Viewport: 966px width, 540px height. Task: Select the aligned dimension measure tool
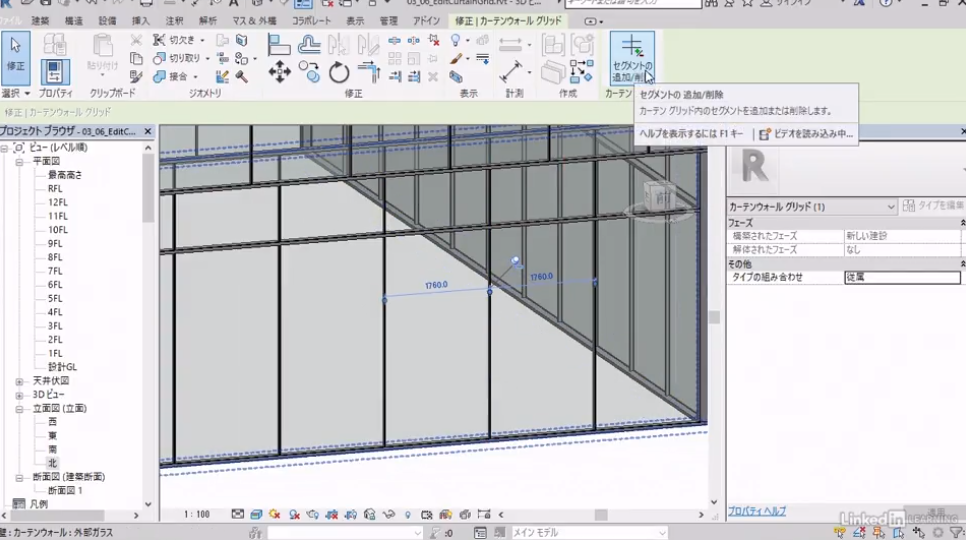click(x=512, y=72)
